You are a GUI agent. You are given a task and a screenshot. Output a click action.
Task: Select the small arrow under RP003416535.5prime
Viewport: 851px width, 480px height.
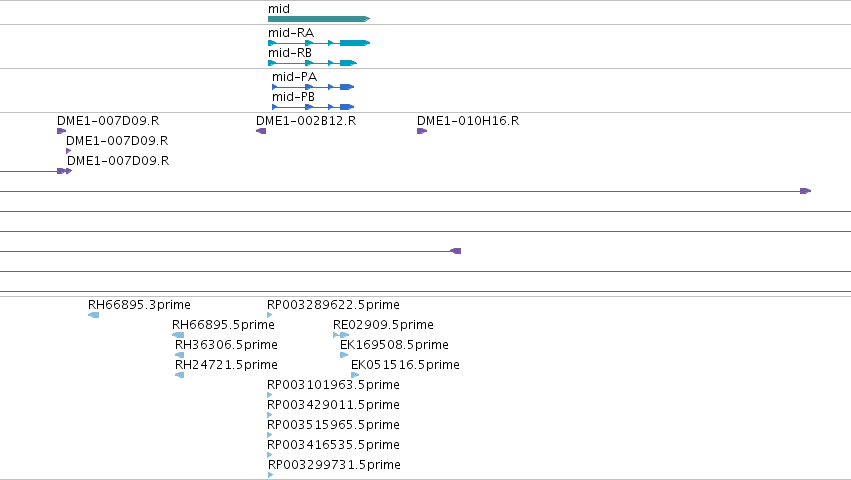coord(270,456)
